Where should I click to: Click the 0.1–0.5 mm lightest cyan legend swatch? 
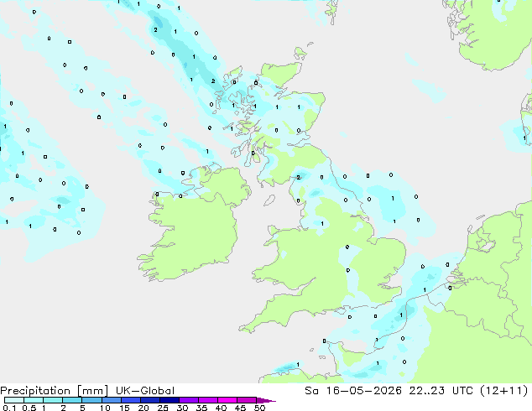coord(14,400)
